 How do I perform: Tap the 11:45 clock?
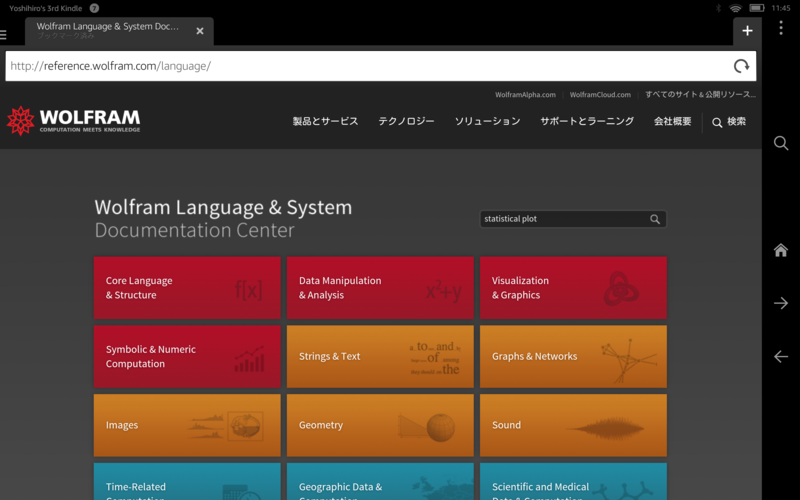[781, 8]
